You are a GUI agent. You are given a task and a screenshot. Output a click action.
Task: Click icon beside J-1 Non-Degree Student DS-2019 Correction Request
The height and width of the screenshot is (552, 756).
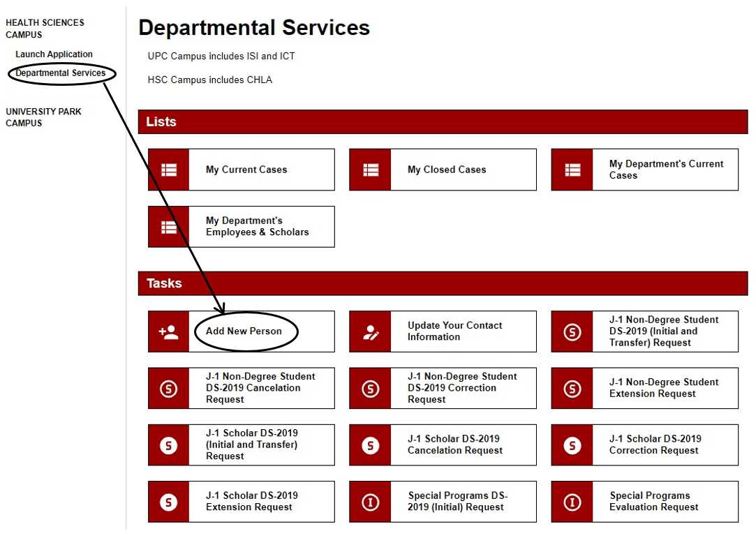pyautogui.click(x=370, y=389)
